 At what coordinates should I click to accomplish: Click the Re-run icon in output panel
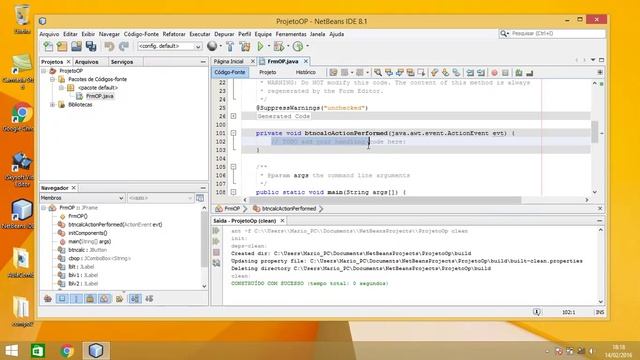(x=216, y=231)
